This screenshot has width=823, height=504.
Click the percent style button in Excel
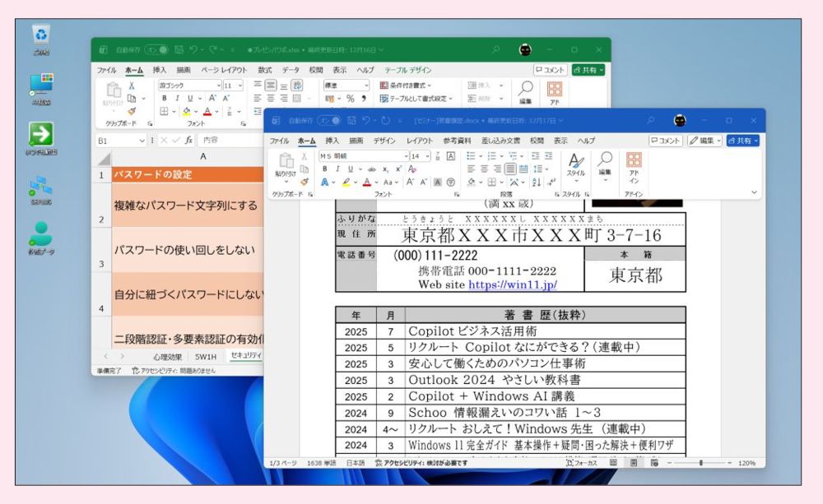[350, 99]
